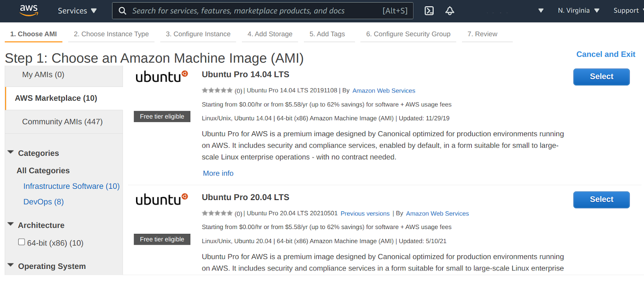
Task: Click 'Updated: 5/10/21' details line
Action: tap(324, 241)
